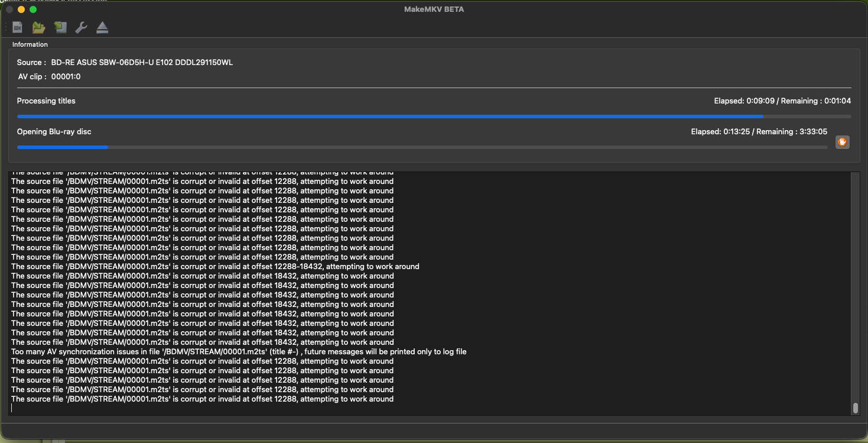Stop the operation with the orange hand button
The height and width of the screenshot is (443, 868).
point(842,142)
